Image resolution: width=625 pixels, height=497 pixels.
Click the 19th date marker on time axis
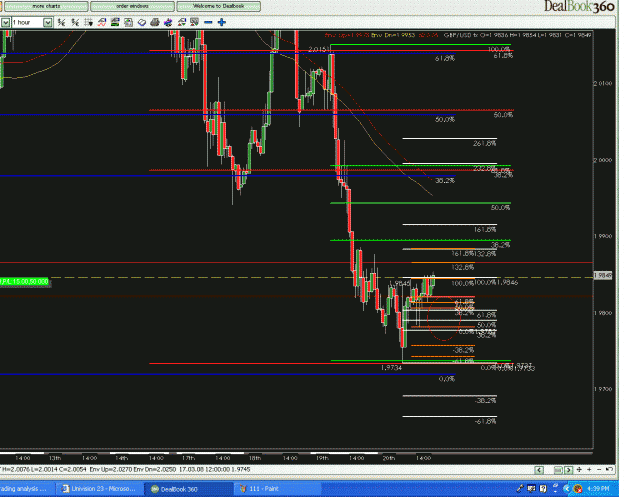tap(322, 458)
